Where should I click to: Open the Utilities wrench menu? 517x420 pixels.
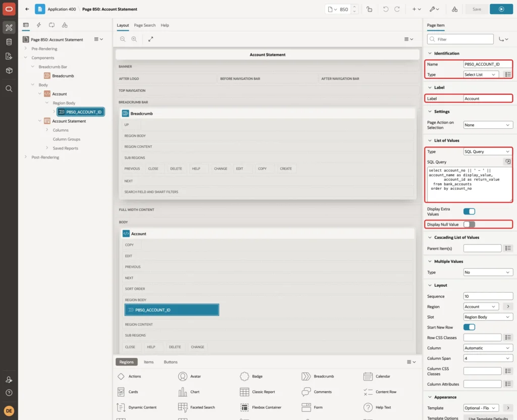pos(434,9)
